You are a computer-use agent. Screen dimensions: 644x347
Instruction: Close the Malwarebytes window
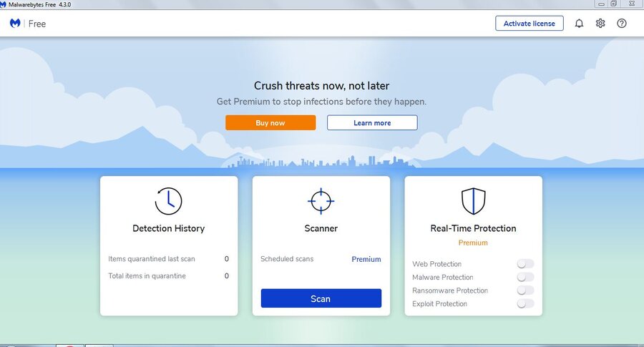tap(632, 4)
